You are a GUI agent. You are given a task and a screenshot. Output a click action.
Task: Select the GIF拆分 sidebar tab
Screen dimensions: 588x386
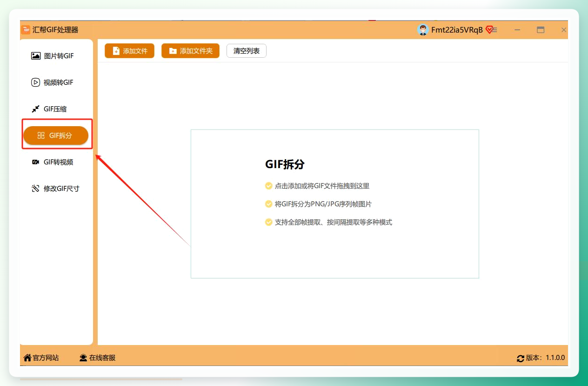pyautogui.click(x=56, y=135)
